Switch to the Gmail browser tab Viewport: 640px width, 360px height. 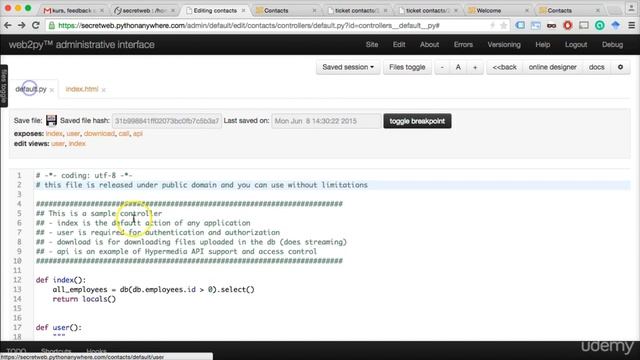click(x=73, y=10)
